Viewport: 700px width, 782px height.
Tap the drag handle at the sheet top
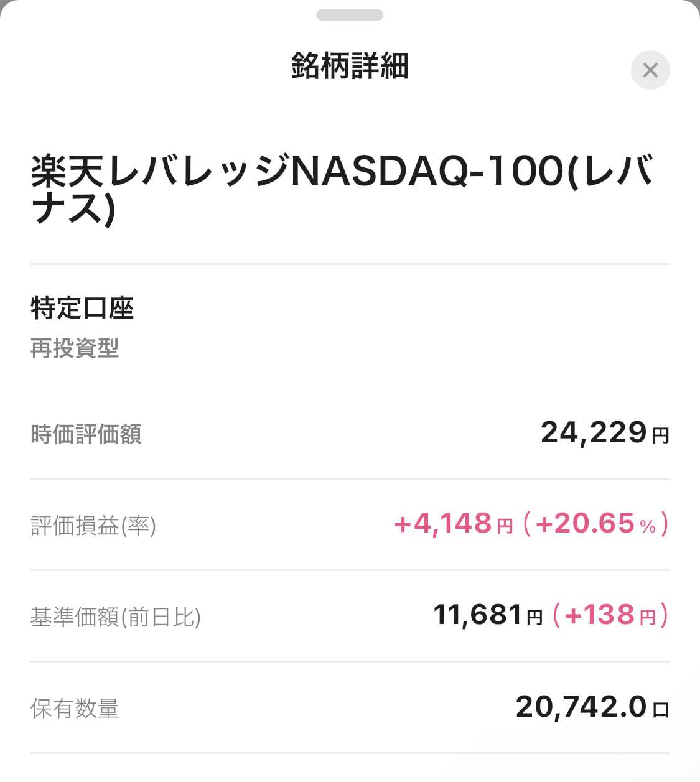[350, 15]
